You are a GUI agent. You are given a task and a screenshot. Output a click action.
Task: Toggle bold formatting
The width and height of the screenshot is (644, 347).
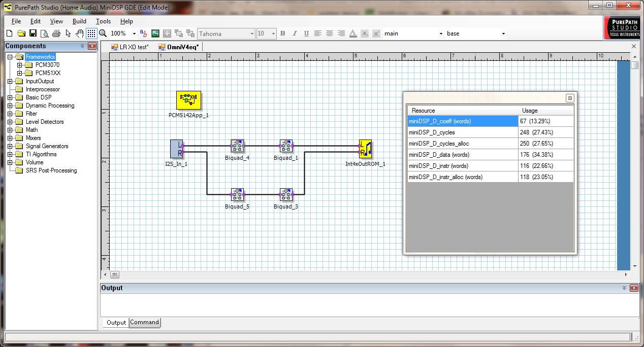[283, 33]
